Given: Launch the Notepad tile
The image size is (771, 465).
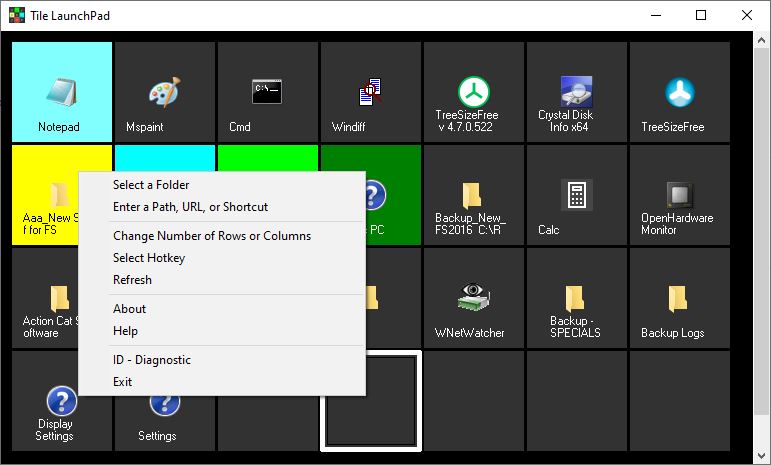Looking at the screenshot, I should (x=61, y=92).
